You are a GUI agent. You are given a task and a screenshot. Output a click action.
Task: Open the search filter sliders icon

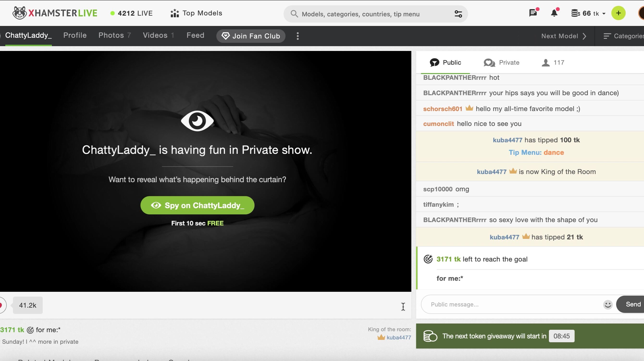[458, 14]
